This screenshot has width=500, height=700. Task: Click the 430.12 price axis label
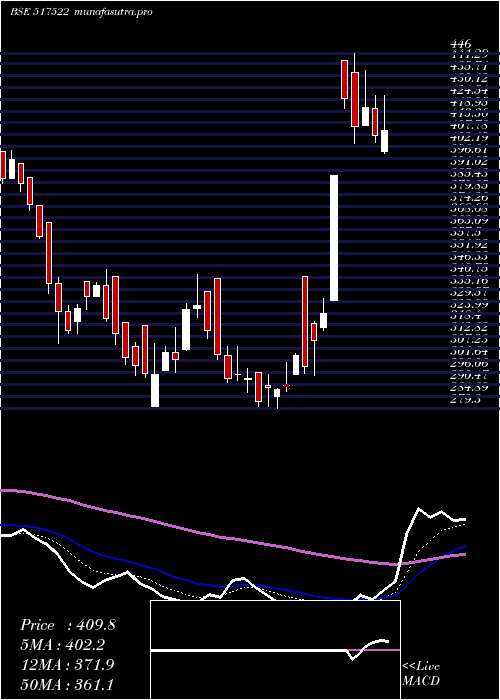(469, 79)
